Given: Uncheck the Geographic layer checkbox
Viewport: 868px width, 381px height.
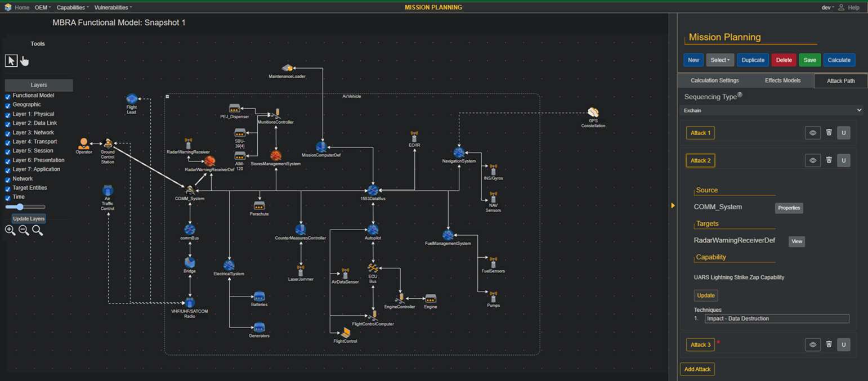Looking at the screenshot, I should click(8, 105).
